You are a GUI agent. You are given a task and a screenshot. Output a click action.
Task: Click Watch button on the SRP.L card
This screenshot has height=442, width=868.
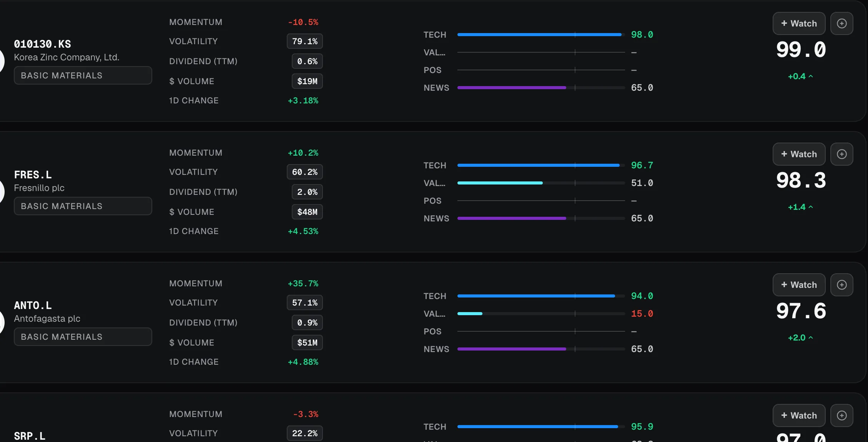pyautogui.click(x=799, y=415)
